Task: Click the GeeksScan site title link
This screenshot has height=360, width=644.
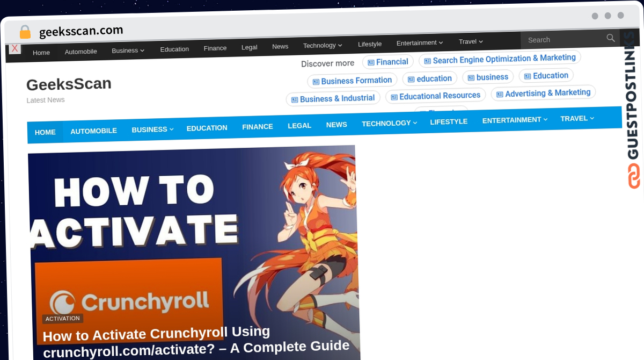Action: (69, 84)
